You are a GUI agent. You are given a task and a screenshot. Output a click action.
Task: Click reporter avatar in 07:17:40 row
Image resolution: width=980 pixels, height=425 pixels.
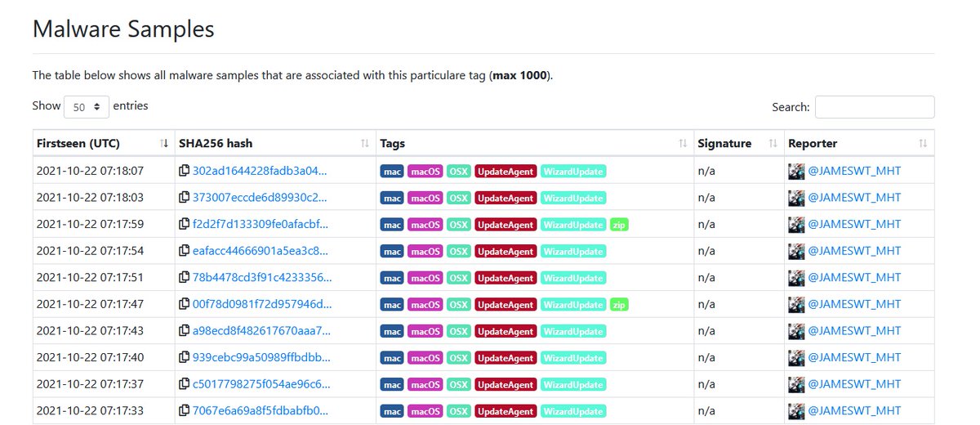(x=796, y=357)
